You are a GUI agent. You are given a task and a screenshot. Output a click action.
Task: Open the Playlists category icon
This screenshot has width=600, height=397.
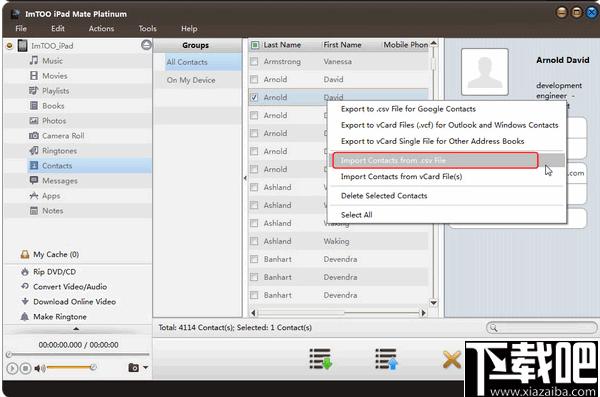tap(34, 90)
